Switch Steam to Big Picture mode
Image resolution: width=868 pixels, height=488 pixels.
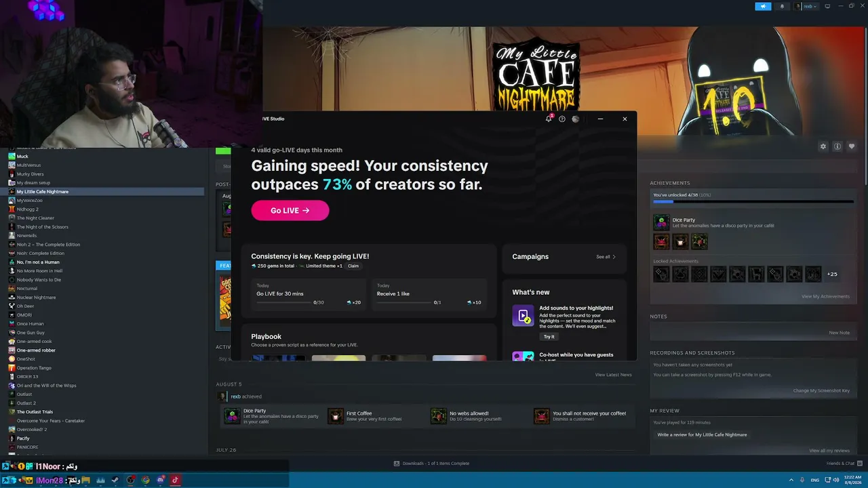(827, 6)
